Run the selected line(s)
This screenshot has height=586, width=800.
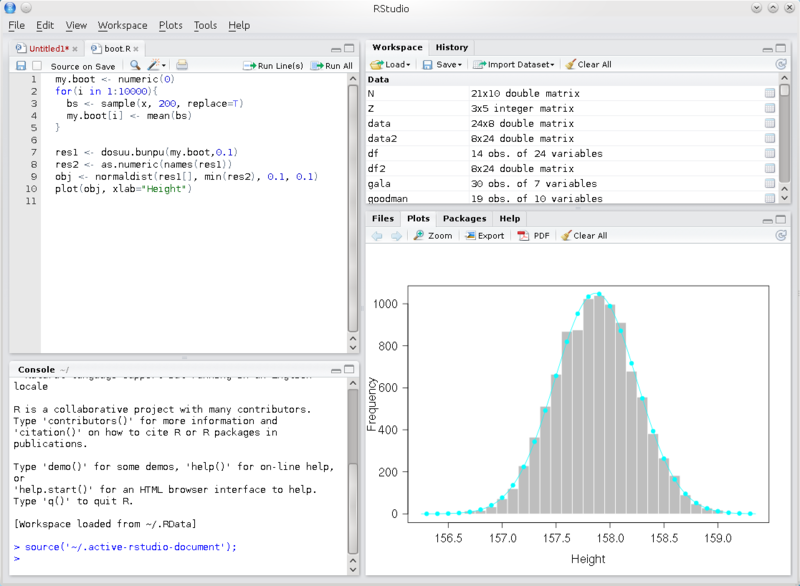(x=273, y=66)
